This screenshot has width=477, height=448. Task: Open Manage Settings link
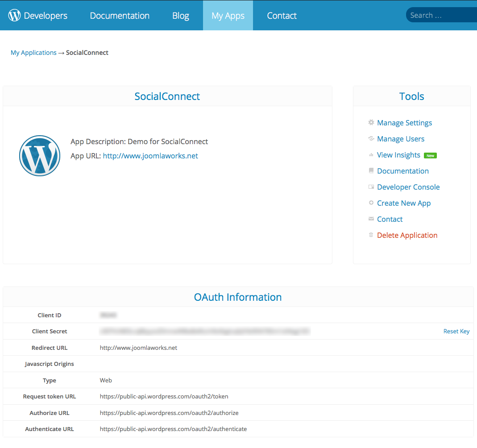[404, 123]
